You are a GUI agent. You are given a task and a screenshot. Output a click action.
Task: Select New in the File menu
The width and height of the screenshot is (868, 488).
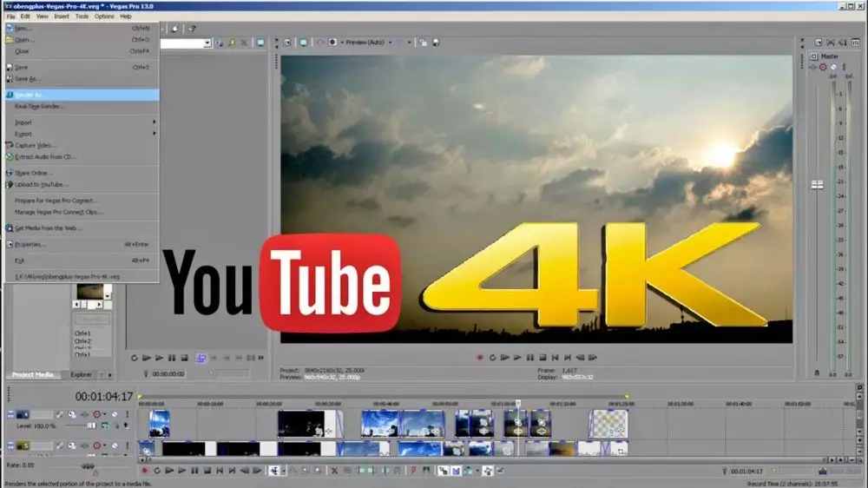coord(82,28)
